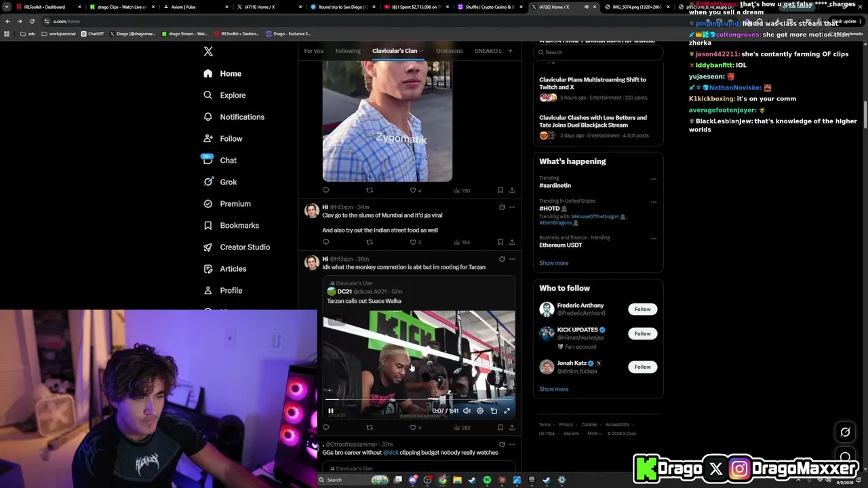868x488 pixels.
Task: Reload the page in the browser toolbar
Action: [x=32, y=21]
